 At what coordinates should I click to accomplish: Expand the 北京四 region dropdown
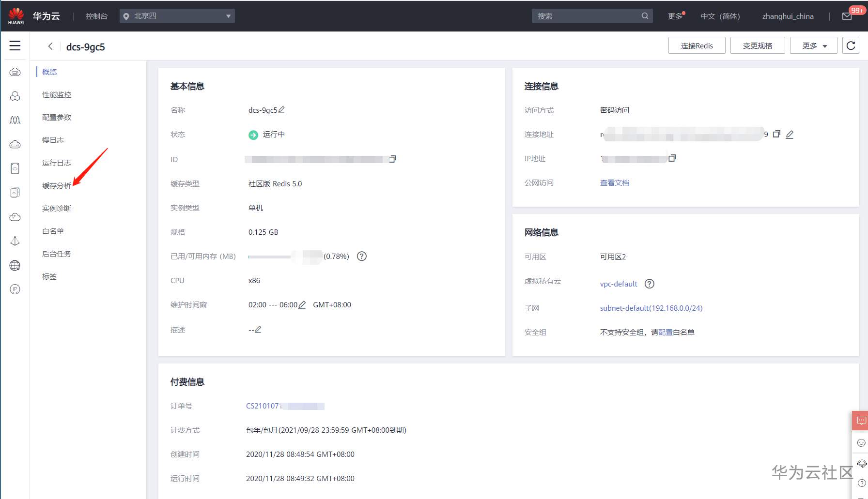pos(177,16)
